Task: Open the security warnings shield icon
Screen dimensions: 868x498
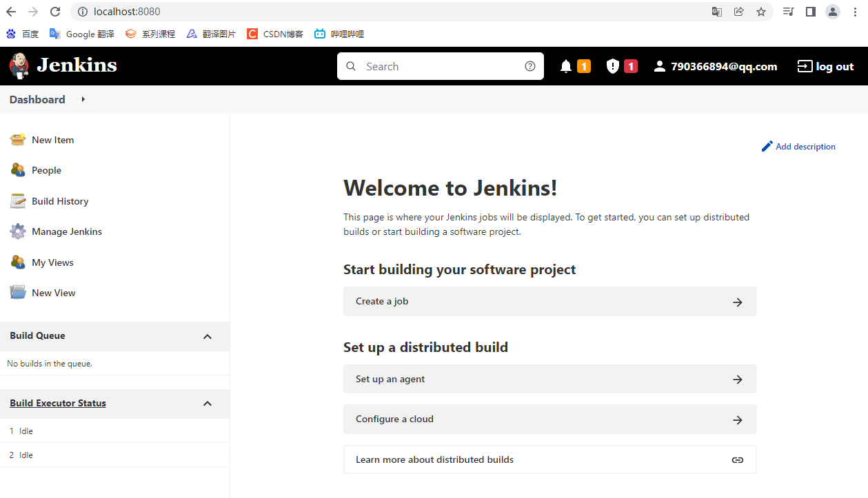Action: click(613, 66)
